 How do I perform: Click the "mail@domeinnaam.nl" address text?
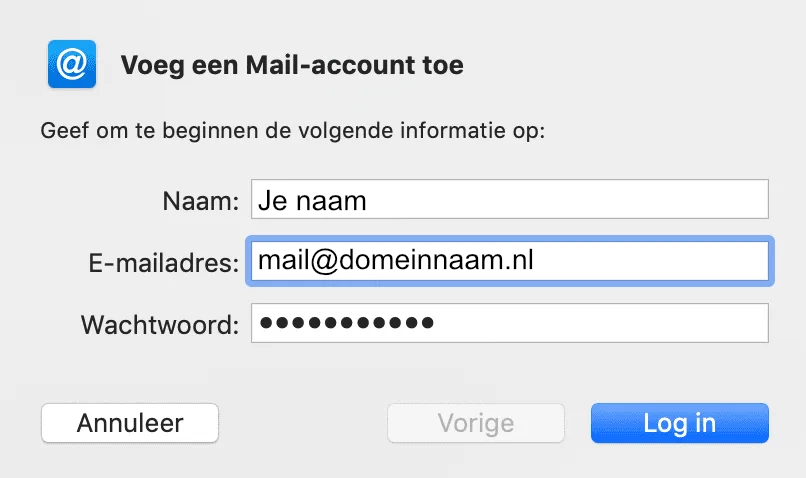[x=395, y=262]
